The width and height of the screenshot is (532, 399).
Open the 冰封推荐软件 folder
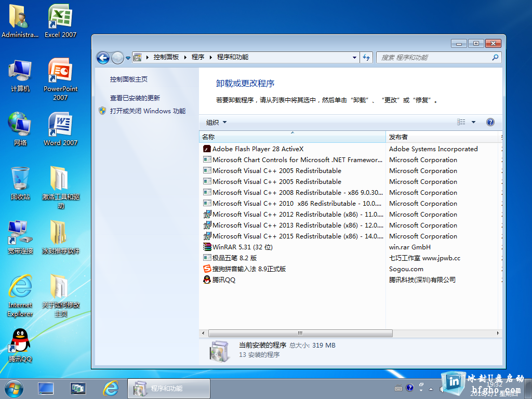60,237
